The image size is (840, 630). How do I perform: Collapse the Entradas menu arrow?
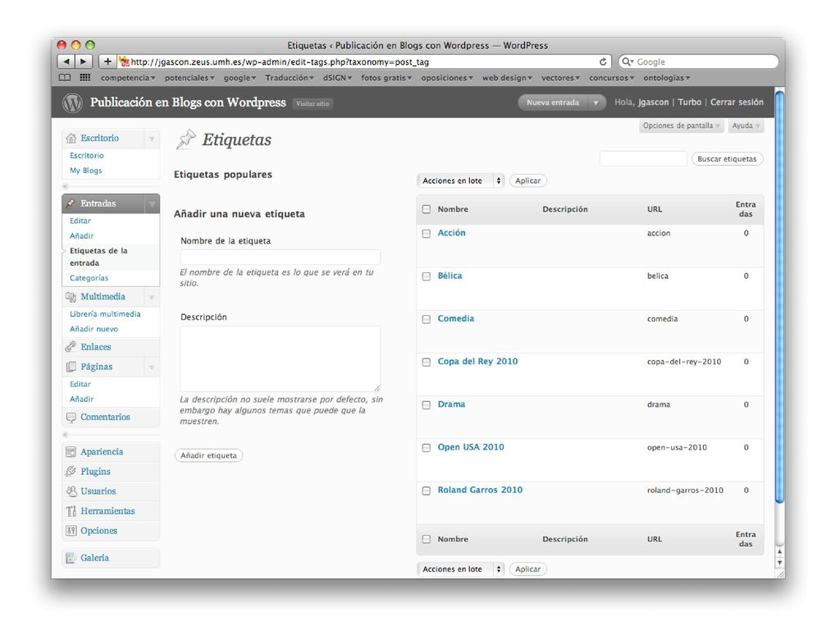tap(152, 203)
